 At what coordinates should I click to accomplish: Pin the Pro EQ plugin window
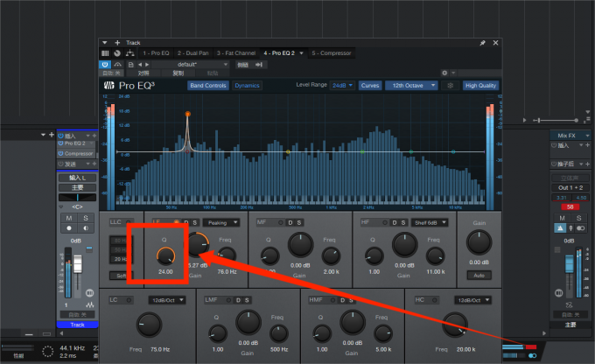click(482, 42)
